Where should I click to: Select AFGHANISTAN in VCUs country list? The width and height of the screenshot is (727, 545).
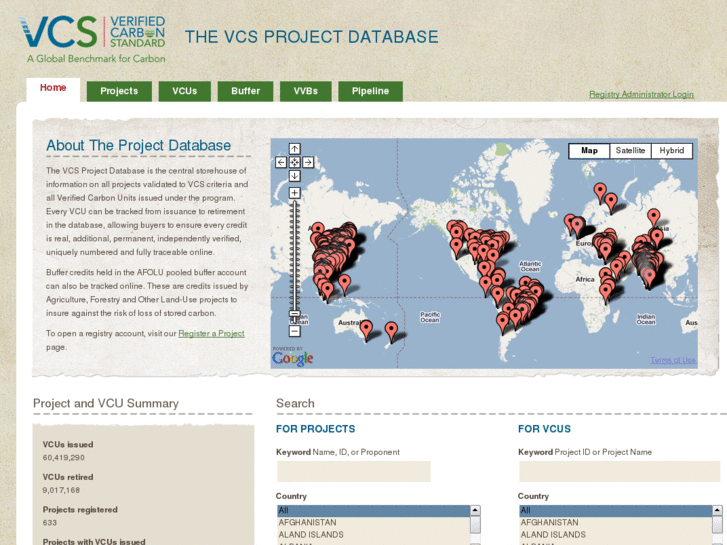pyautogui.click(x=616, y=522)
